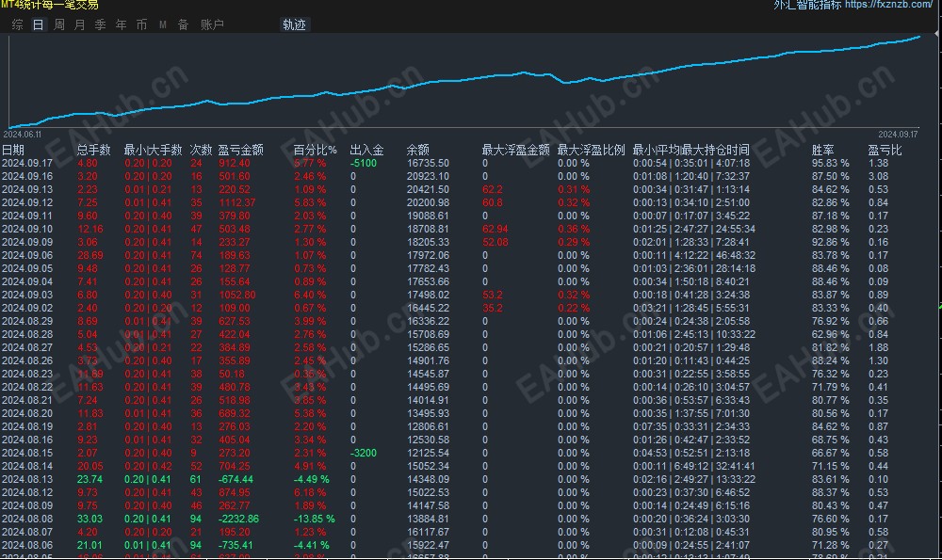942x560 pixels.
Task: Click profit ratio value 1.88
Action: 878,348
